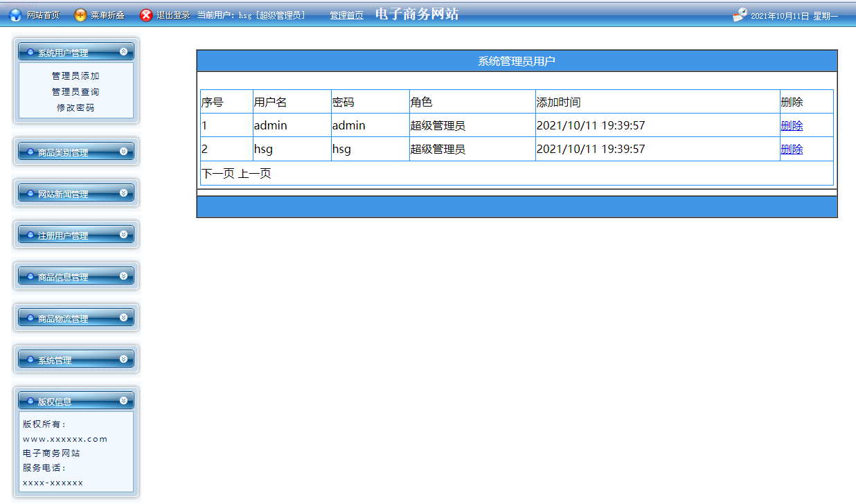Click the red logout X icon
This screenshot has width=856, height=504.
tap(146, 15)
